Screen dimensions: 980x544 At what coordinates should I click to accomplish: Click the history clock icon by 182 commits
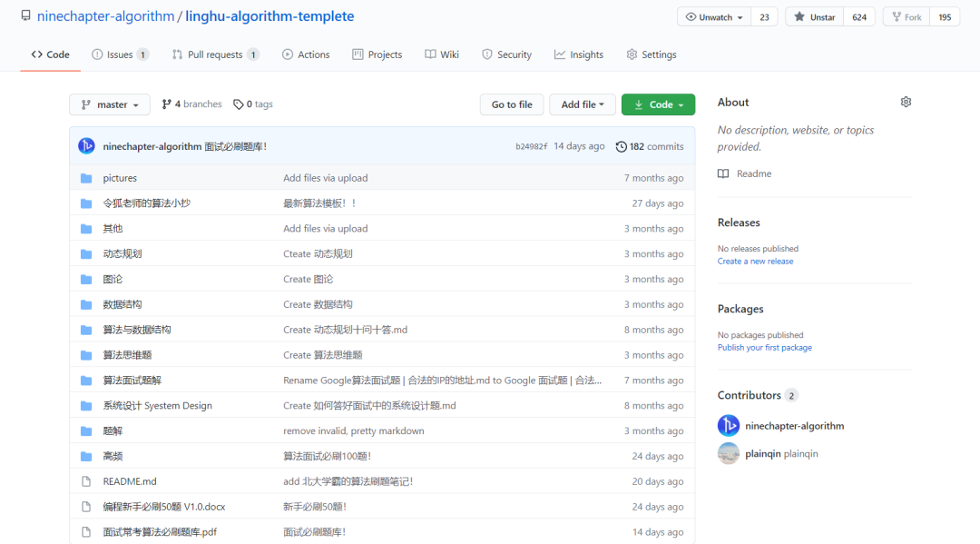[x=622, y=146]
